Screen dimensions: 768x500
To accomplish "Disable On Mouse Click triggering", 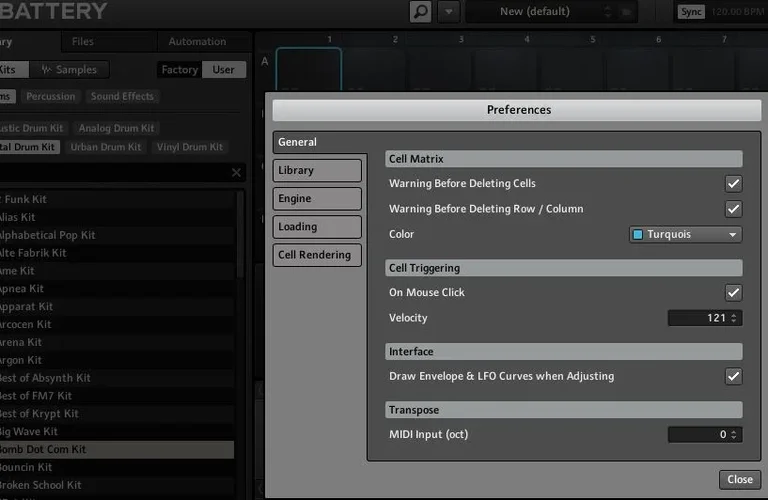I will click(x=733, y=293).
